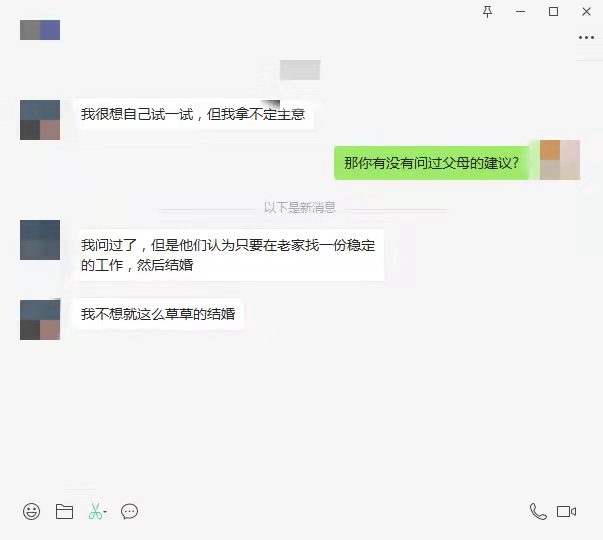Open the send file folder icon
This screenshot has height=540, width=603.
click(x=64, y=512)
